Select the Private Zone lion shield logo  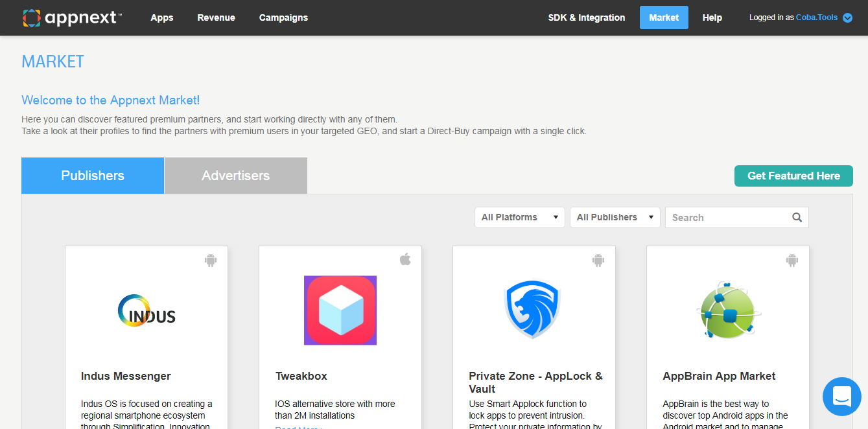[x=533, y=309]
